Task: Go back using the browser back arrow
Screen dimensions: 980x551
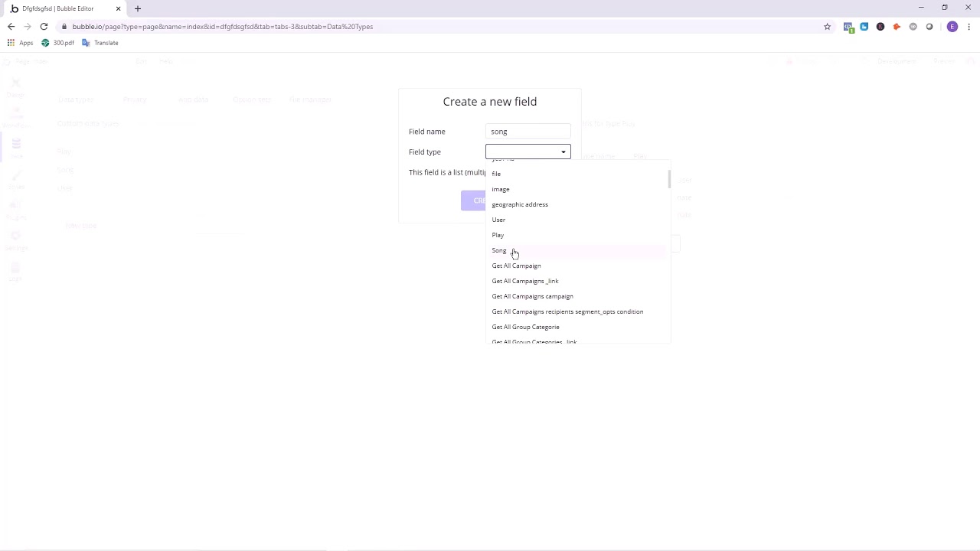Action: pyautogui.click(x=11, y=27)
